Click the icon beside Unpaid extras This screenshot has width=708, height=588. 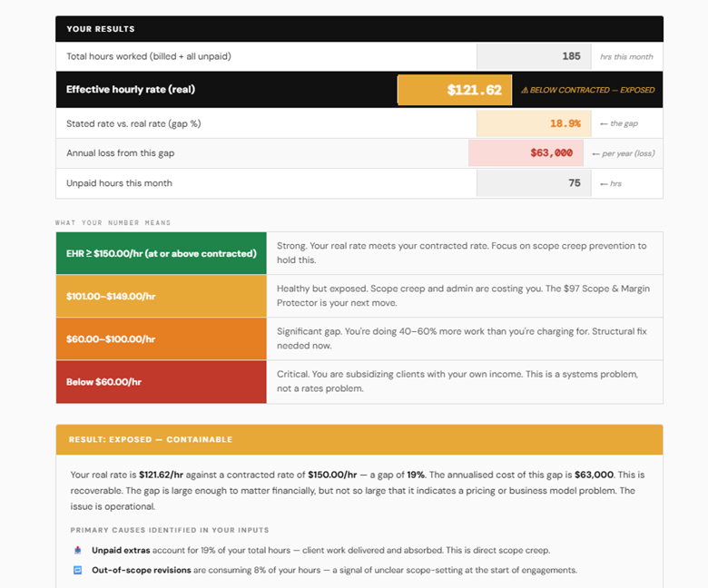[77, 550]
